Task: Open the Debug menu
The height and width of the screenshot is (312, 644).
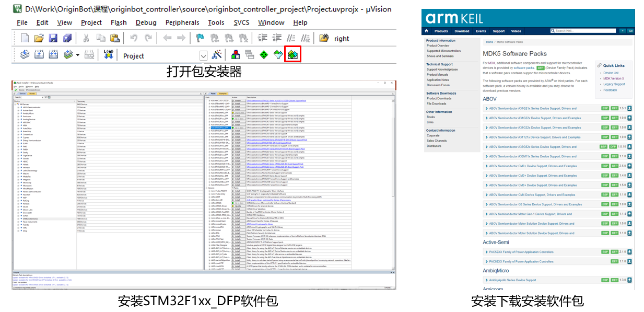Action: (x=146, y=22)
